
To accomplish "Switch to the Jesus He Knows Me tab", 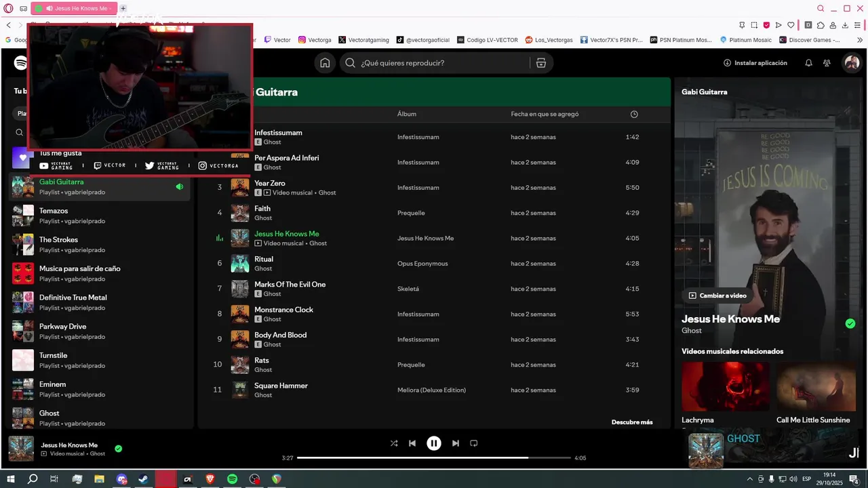I will tap(75, 8).
